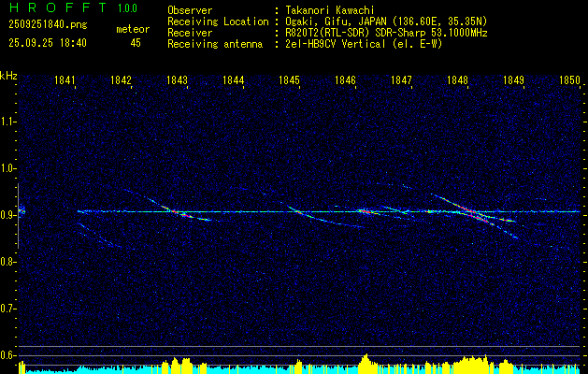This screenshot has height=374, width=588.
Task: Click the 1.1 kHz frequency label
Action: tap(7, 122)
